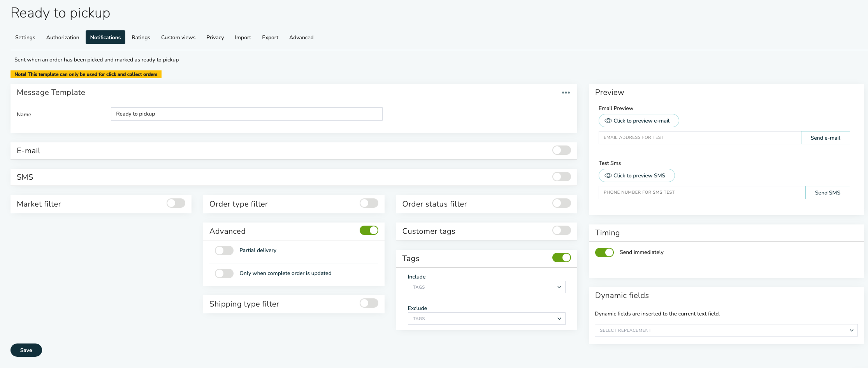Viewport: 868px width, 368px height.
Task: Expand the Select Replacement dropdown
Action: 726,331
